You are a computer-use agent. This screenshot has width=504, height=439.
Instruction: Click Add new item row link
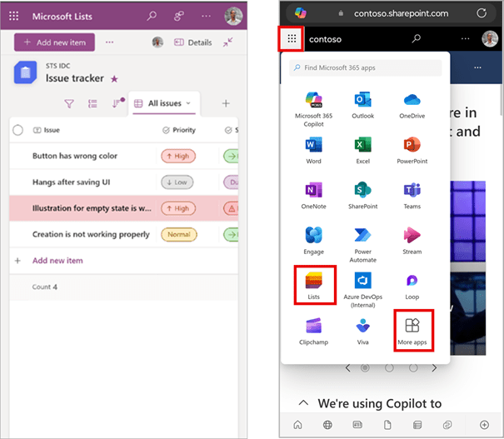point(57,261)
